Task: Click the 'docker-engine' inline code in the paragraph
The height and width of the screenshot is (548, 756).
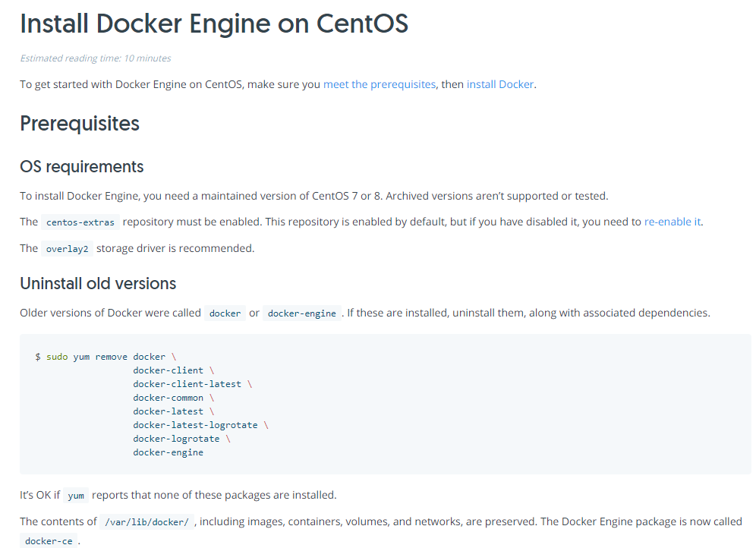Action: (302, 313)
